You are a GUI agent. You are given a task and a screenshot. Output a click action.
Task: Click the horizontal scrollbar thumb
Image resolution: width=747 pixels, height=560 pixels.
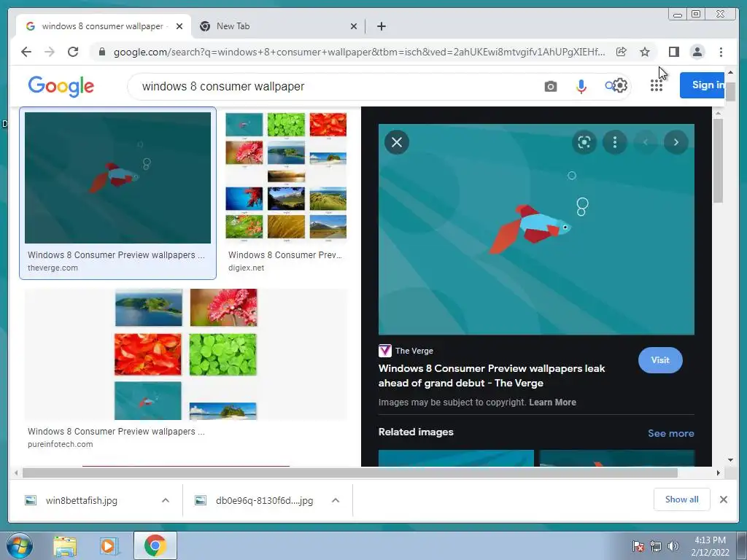pos(349,472)
